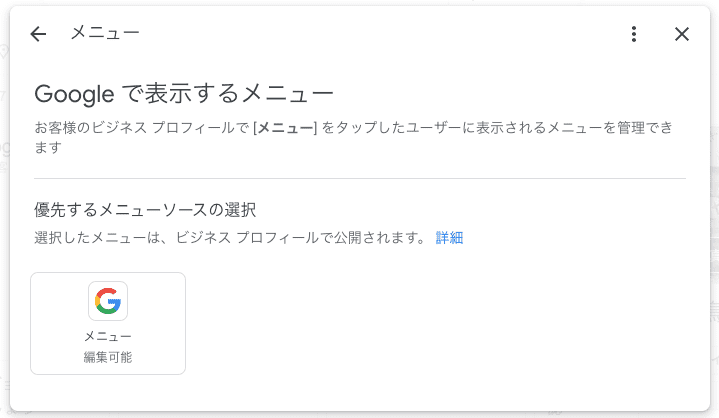Click the bold [メニュー] text in description
This screenshot has height=418, width=719.
[285, 128]
